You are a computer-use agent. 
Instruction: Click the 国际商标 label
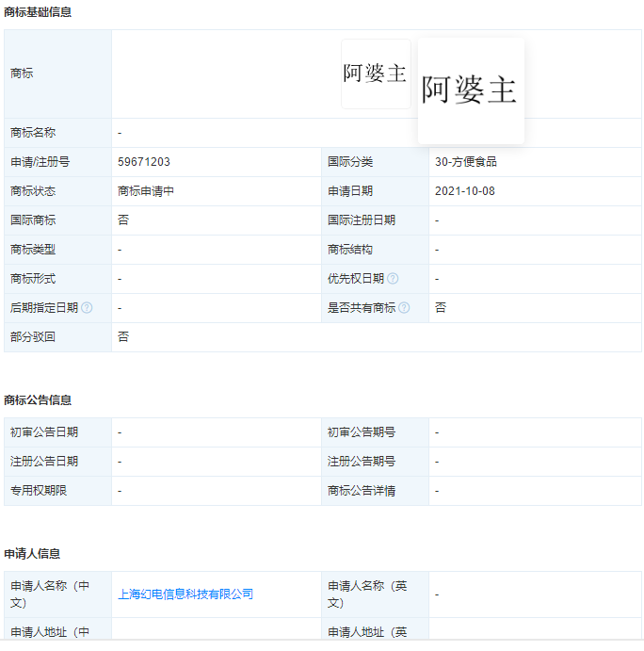(x=33, y=220)
